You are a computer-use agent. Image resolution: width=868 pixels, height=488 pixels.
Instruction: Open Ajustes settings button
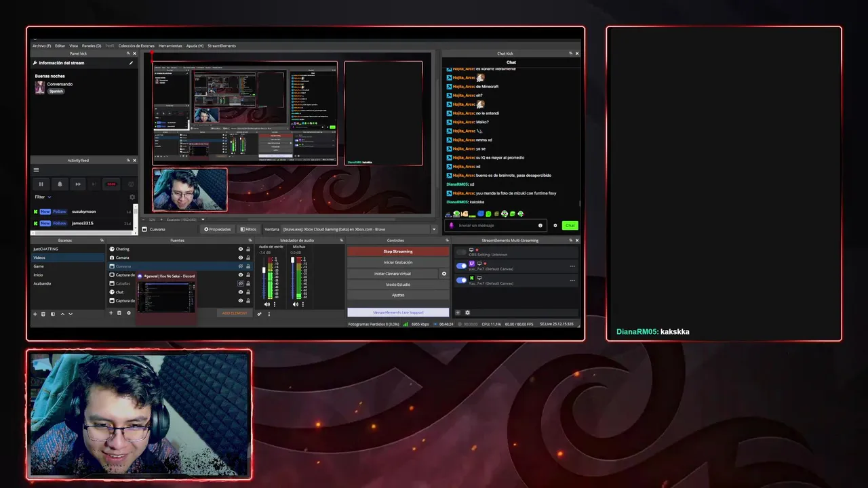point(398,295)
